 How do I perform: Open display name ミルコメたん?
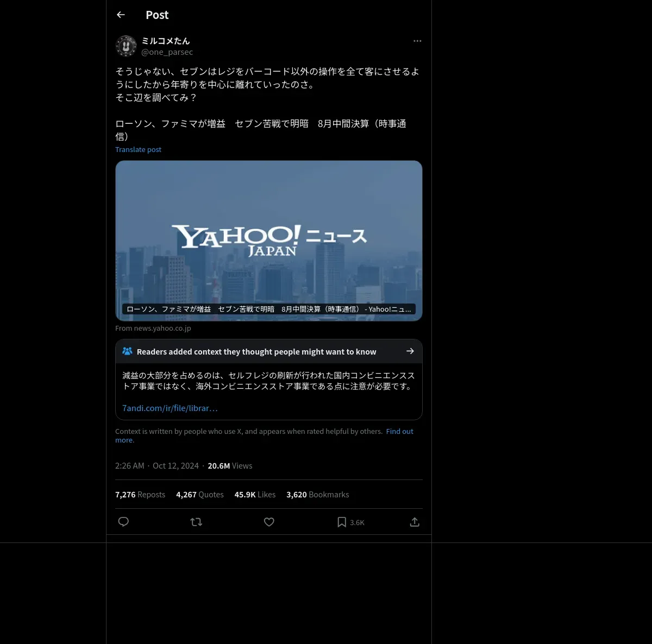click(x=166, y=41)
